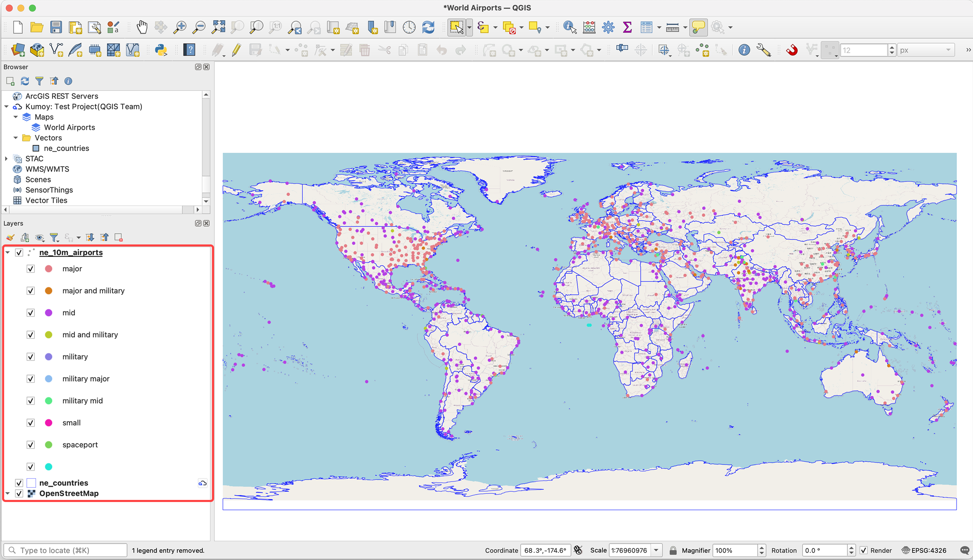Click the Type to locate search field
Image resolution: width=973 pixels, height=560 pixels.
click(x=65, y=550)
